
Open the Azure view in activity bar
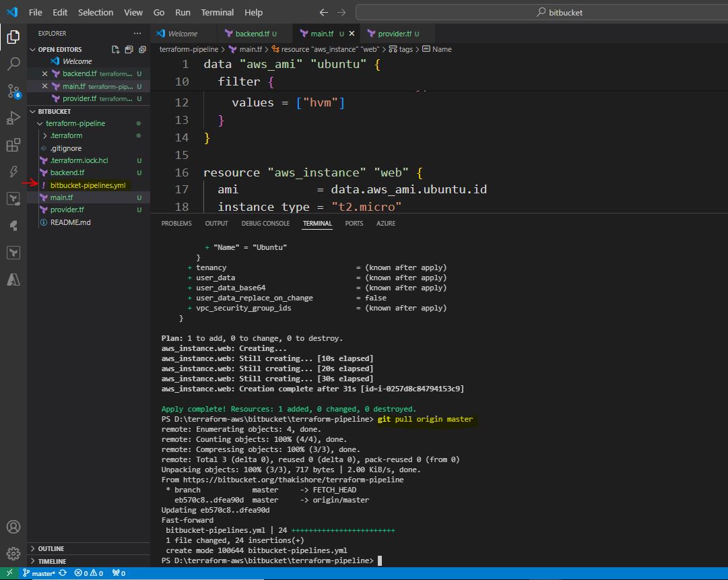coord(13,279)
